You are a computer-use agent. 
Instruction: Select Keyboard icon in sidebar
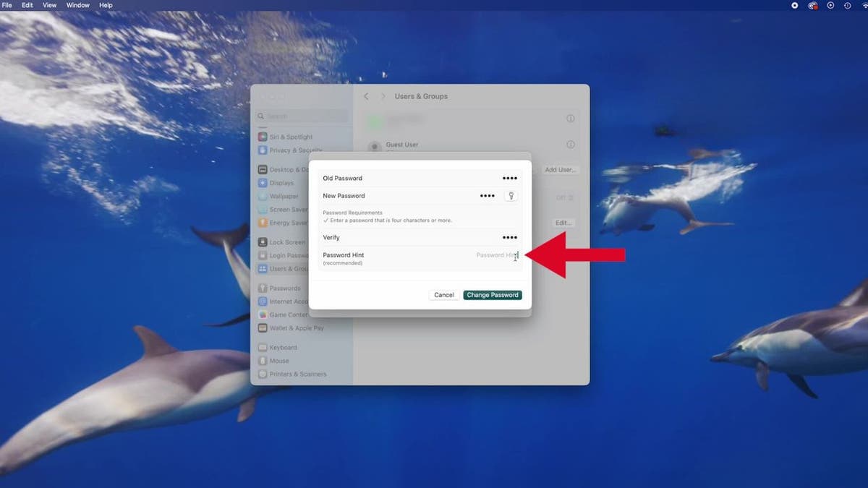[263, 348]
